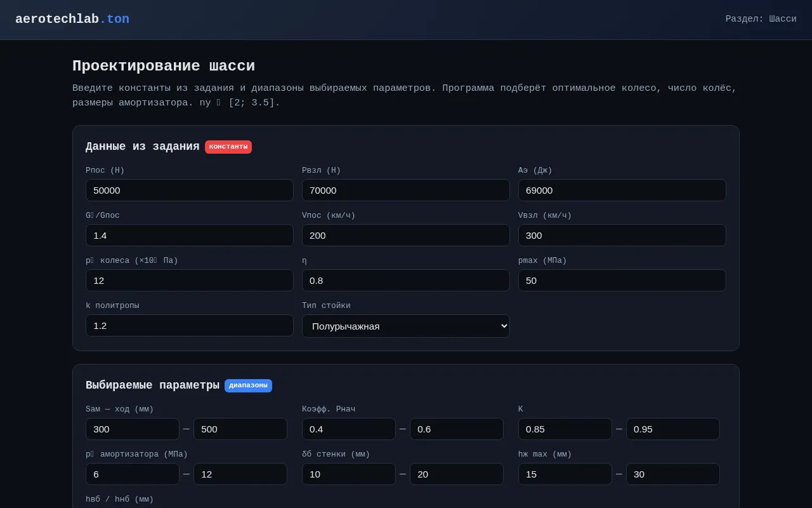Click the k политропы field
Screen dimensions: 812x508
pyautogui.click(x=190, y=326)
